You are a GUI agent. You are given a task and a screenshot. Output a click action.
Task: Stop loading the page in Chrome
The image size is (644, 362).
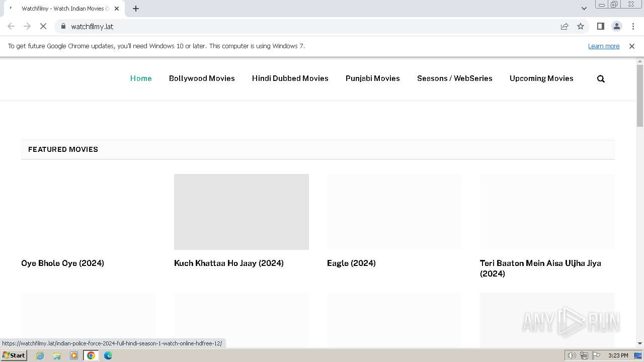coord(43,26)
